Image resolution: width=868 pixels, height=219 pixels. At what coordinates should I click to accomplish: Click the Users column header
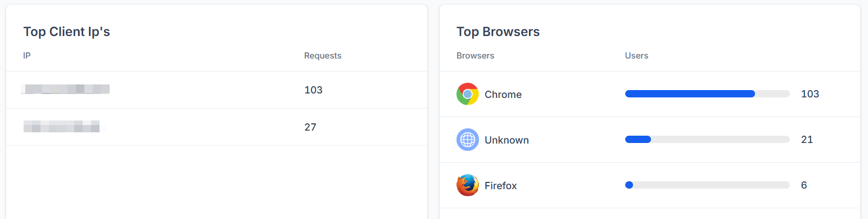pyautogui.click(x=636, y=56)
